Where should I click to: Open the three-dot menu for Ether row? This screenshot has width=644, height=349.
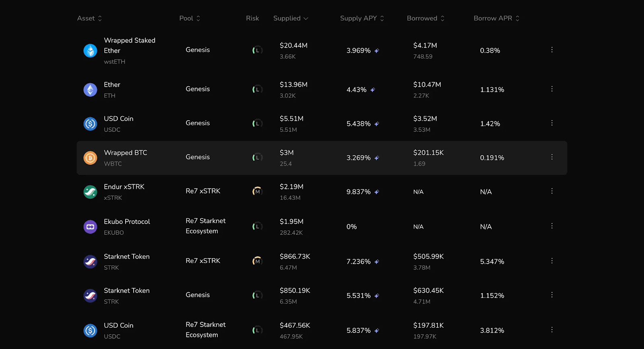[x=552, y=89]
